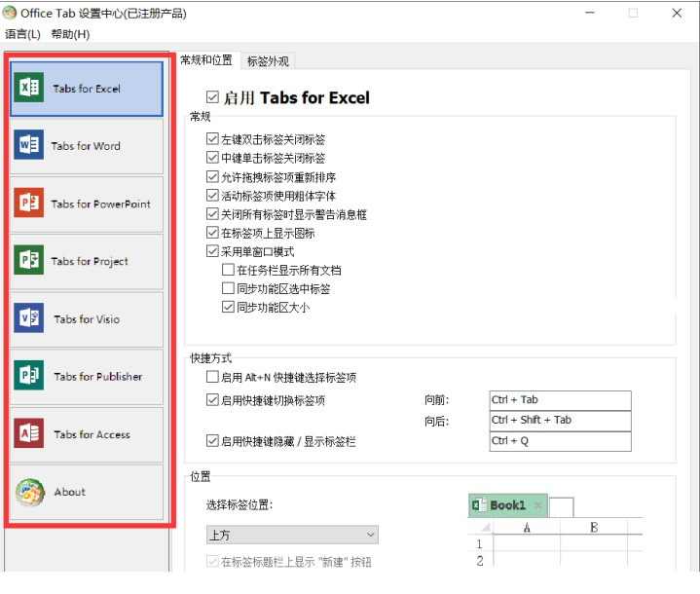This screenshot has height=594, width=700.
Task: Click the 向后: label
Action: 436,422
